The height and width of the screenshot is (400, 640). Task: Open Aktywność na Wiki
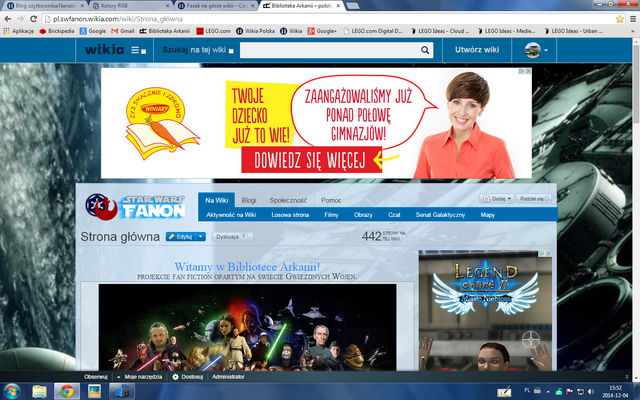coord(231,215)
